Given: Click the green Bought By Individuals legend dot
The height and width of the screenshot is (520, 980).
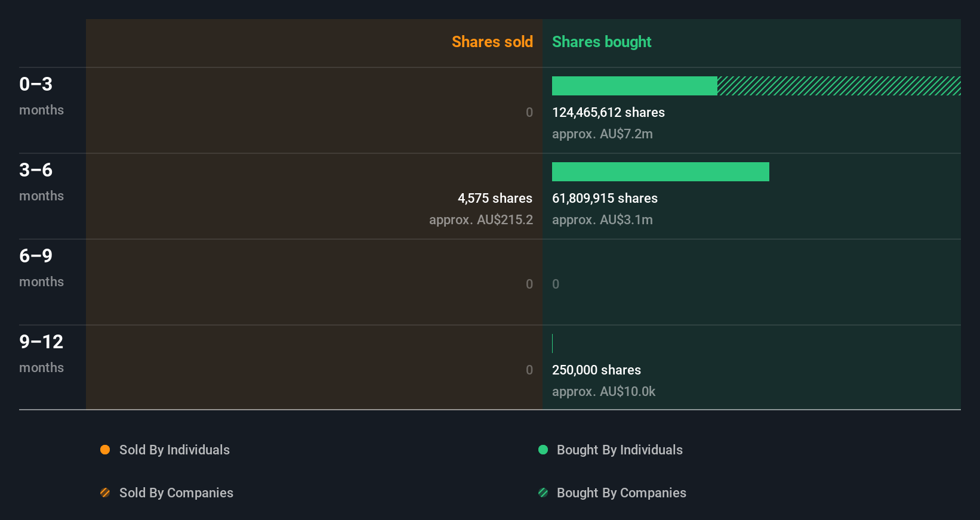Looking at the screenshot, I should pyautogui.click(x=543, y=450).
